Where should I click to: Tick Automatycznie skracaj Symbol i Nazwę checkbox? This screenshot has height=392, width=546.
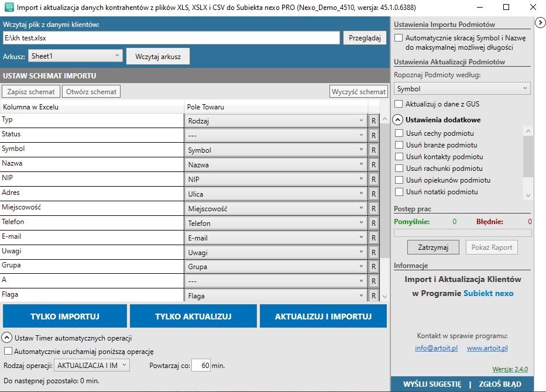(399, 38)
